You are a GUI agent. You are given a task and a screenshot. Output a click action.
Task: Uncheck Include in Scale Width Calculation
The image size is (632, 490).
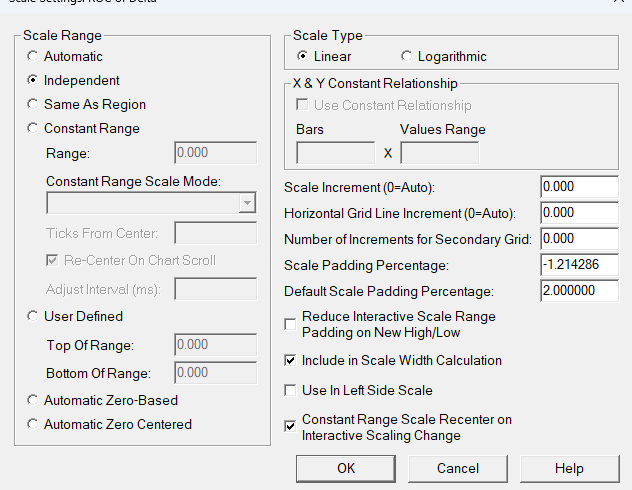[x=291, y=360]
